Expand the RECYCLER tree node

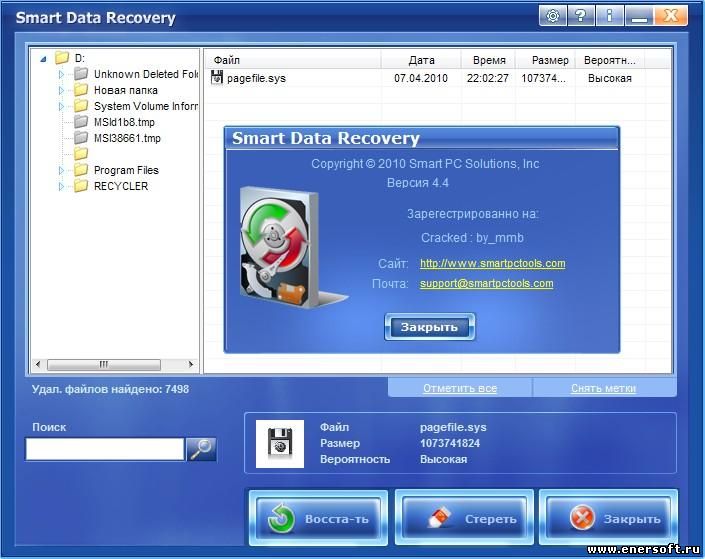click(x=61, y=186)
